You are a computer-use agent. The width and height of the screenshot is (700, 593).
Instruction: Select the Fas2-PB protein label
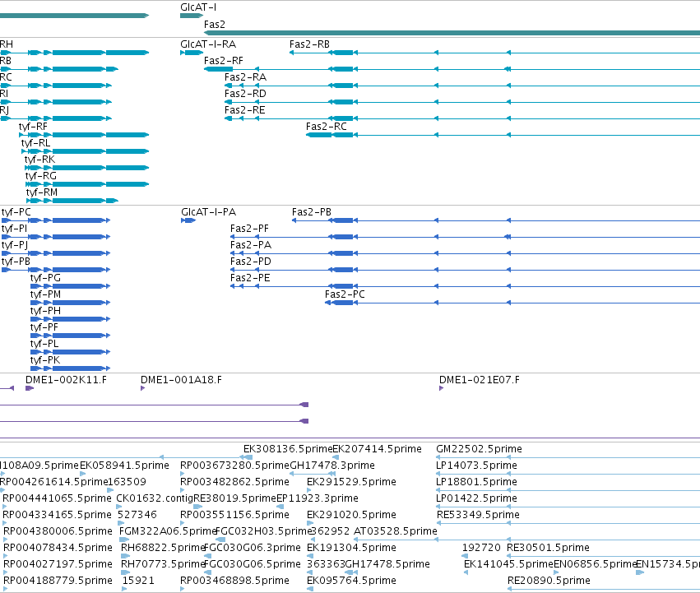312,212
